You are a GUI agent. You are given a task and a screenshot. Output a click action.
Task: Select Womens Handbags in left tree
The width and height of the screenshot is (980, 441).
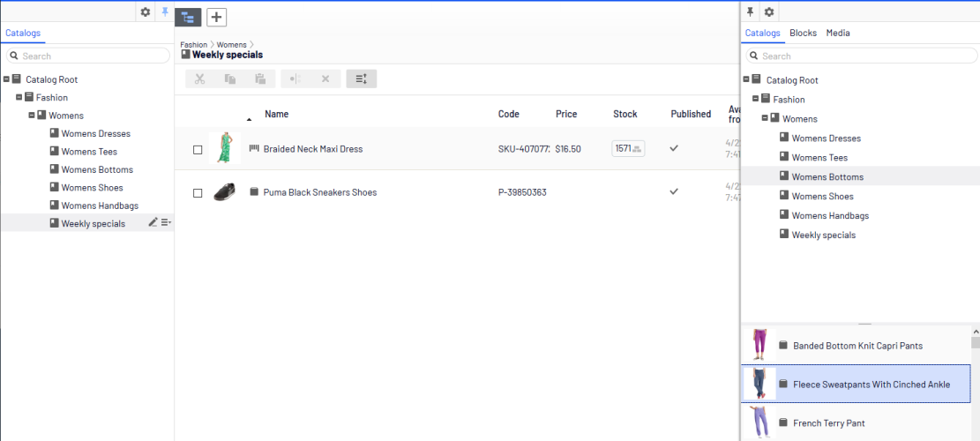tap(100, 206)
